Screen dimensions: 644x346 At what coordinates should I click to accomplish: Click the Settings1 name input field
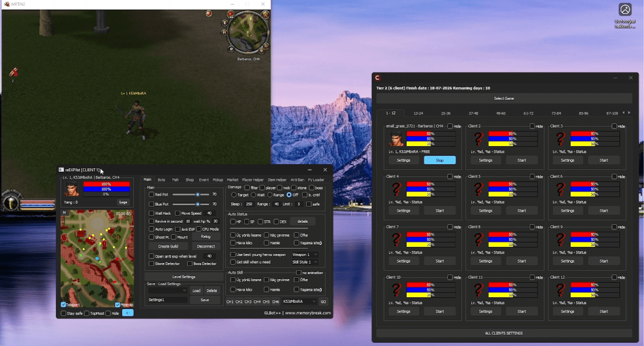167,300
